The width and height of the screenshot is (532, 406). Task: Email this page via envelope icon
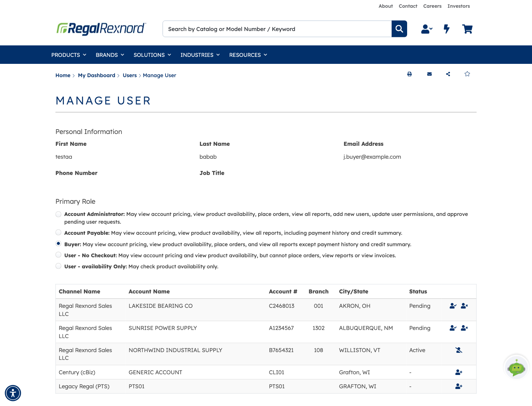point(429,74)
